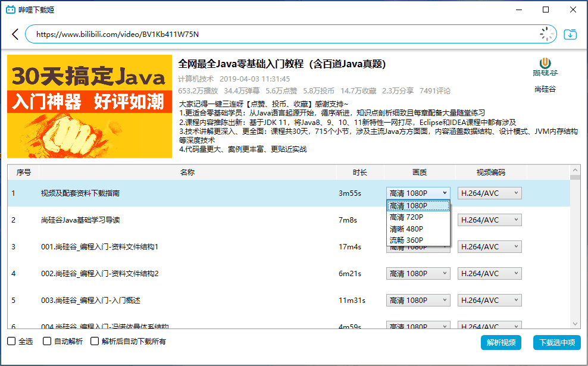
Task: Open the 尚硅谷 uploader avatar
Action: 545,67
